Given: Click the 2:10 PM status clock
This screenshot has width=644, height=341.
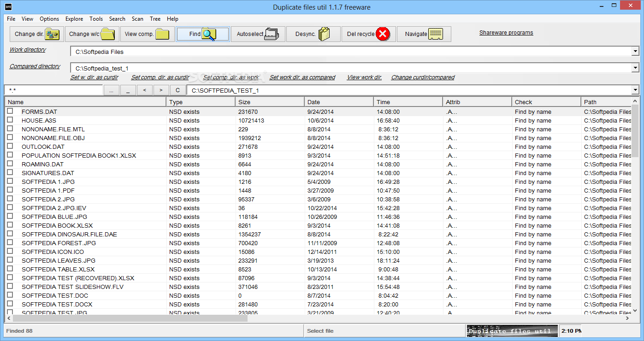Looking at the screenshot, I should [x=571, y=331].
